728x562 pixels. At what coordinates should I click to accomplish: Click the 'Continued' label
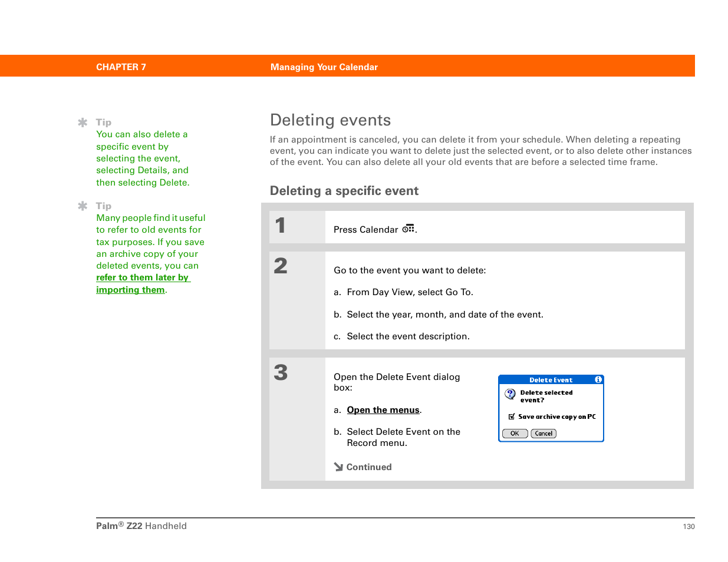pyautogui.click(x=369, y=467)
